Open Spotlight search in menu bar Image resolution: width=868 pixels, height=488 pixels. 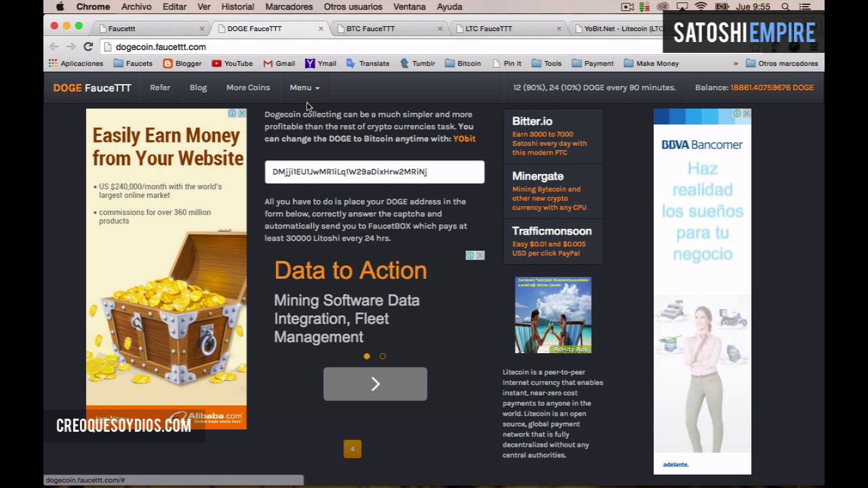(785, 7)
